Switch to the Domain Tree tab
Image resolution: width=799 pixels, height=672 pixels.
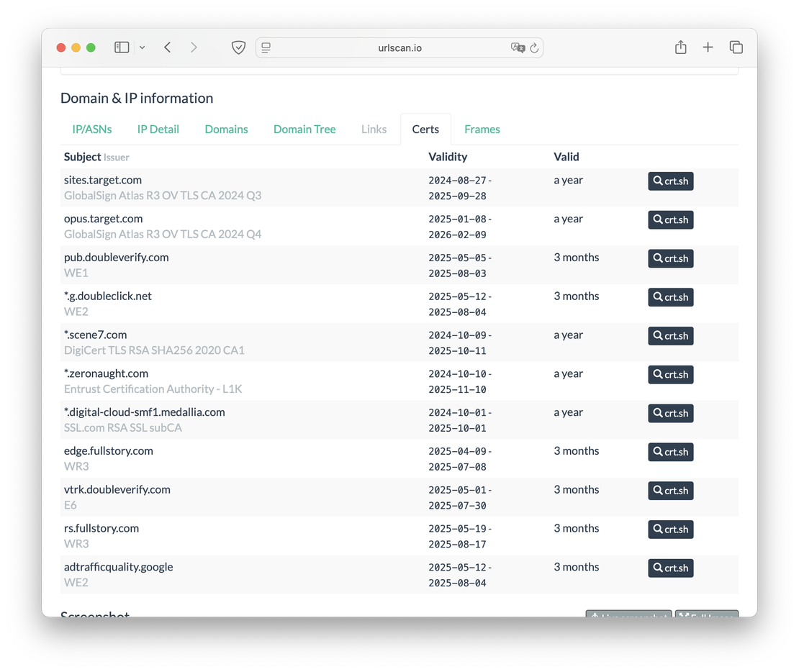tap(304, 130)
